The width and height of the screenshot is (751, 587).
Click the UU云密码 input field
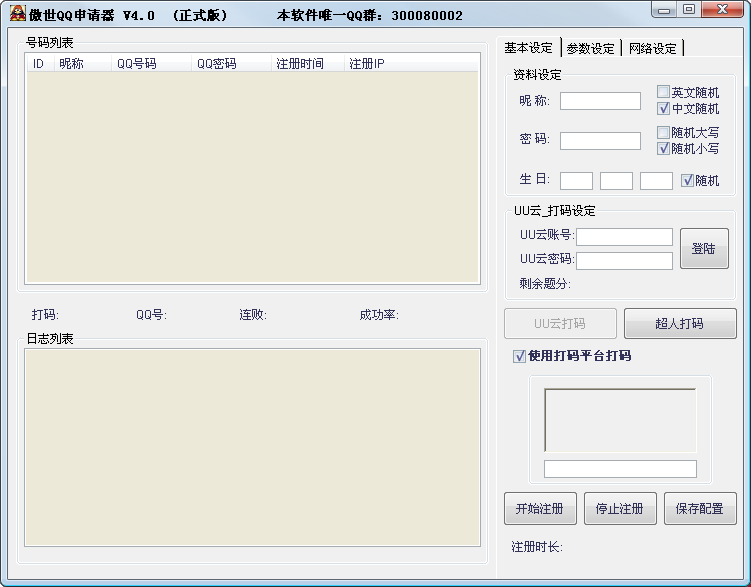click(x=624, y=261)
